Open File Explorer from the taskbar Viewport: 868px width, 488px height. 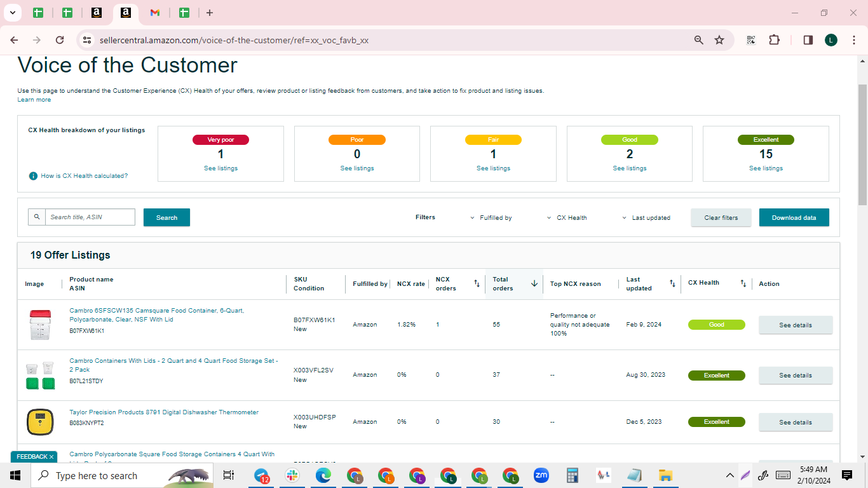point(665,475)
